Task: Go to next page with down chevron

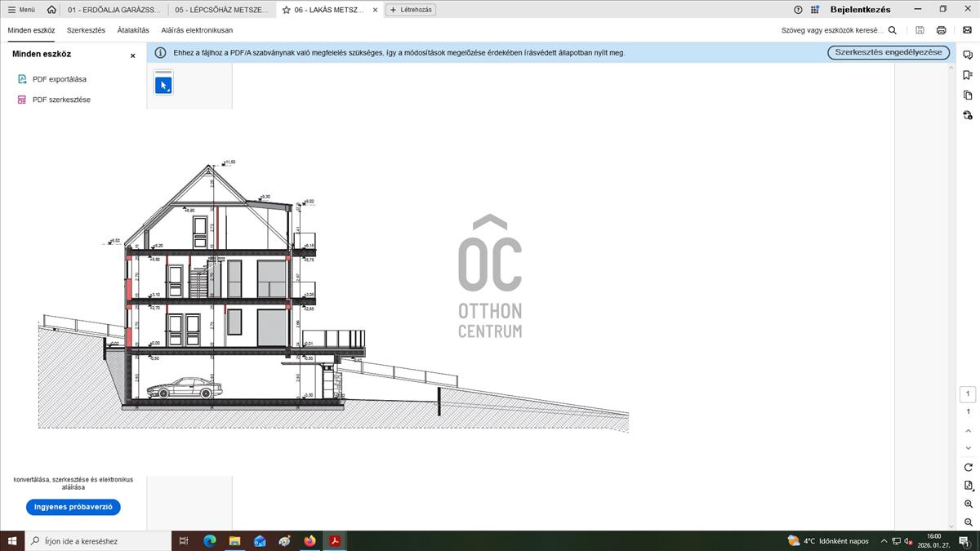Action: [x=969, y=448]
